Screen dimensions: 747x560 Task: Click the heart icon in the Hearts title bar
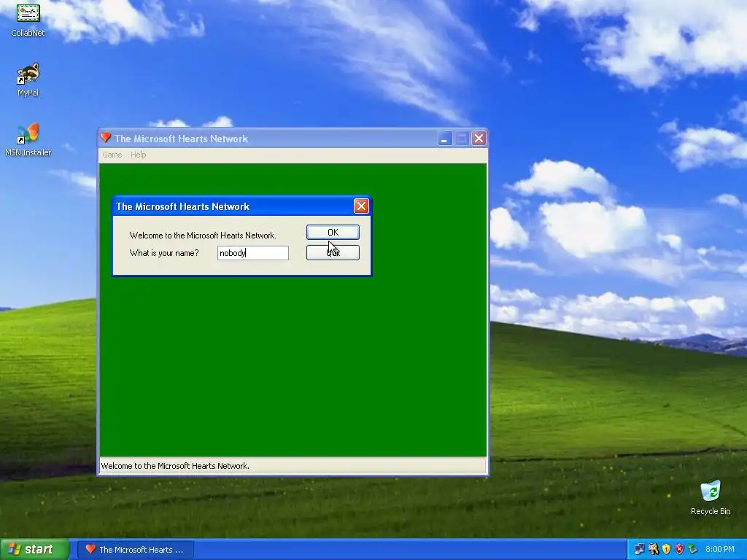click(106, 138)
